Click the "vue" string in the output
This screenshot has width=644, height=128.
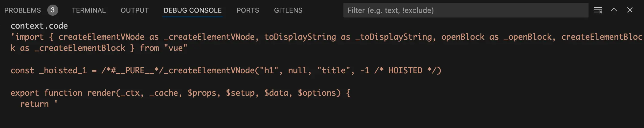(175, 48)
